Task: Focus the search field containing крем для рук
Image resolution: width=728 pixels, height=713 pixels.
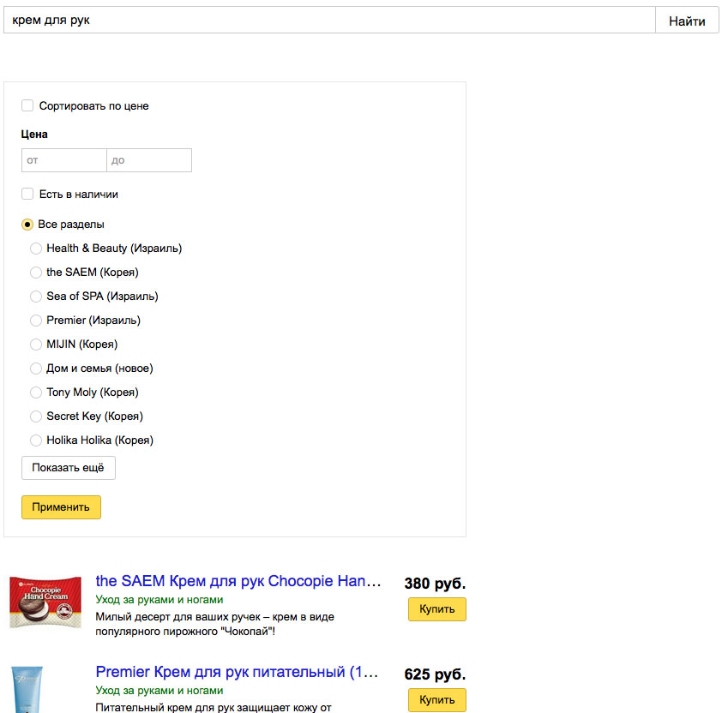Action: (329, 21)
